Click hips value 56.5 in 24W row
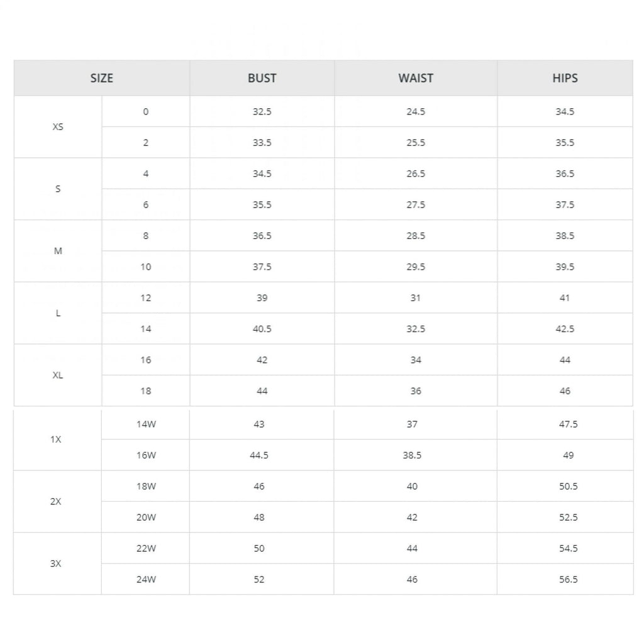The width and height of the screenshot is (644, 644). click(x=568, y=580)
